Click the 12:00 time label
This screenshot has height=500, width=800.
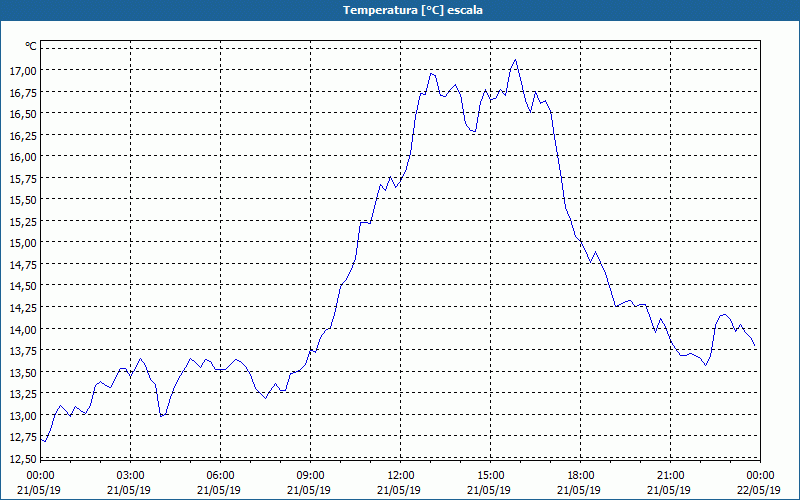[401, 476]
